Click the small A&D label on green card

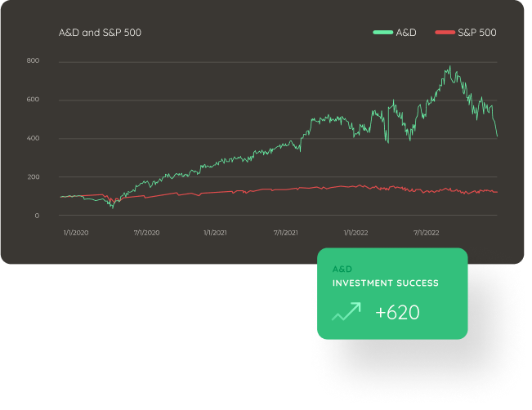tap(342, 269)
